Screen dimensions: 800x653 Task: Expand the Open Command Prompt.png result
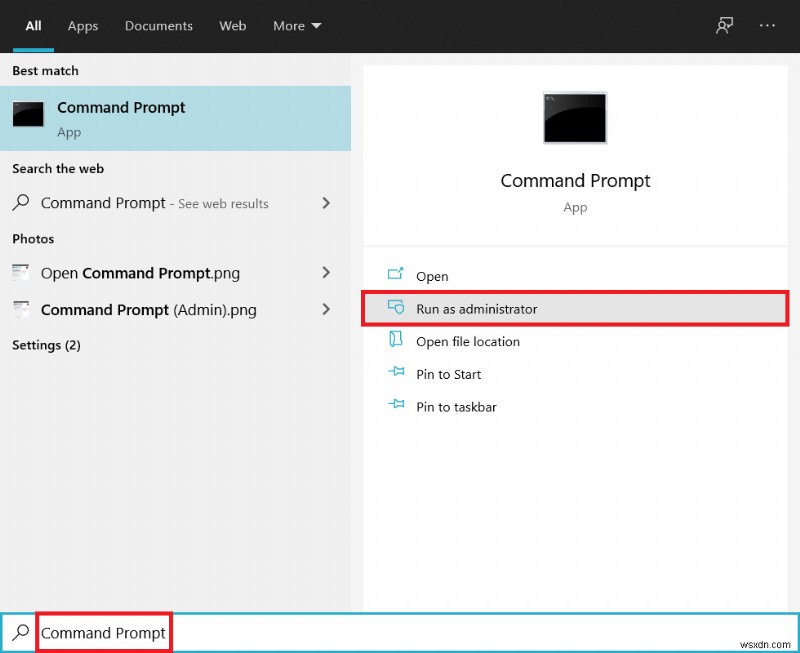pos(326,272)
